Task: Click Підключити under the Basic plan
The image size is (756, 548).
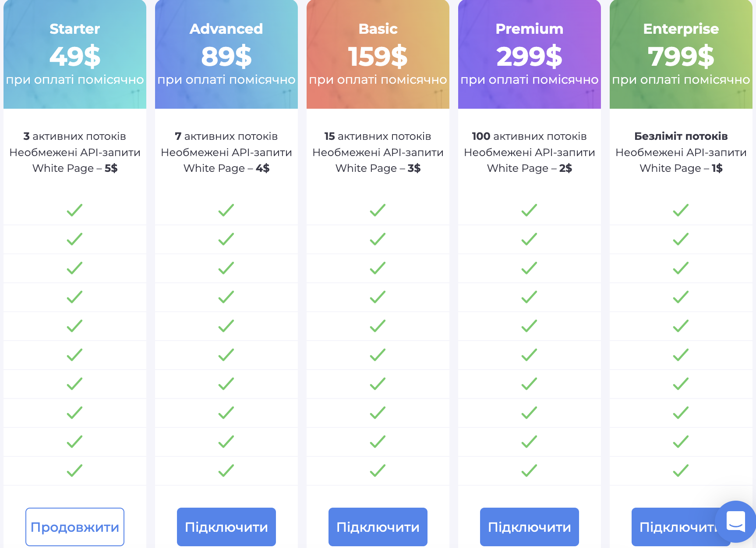Action: [x=378, y=527]
